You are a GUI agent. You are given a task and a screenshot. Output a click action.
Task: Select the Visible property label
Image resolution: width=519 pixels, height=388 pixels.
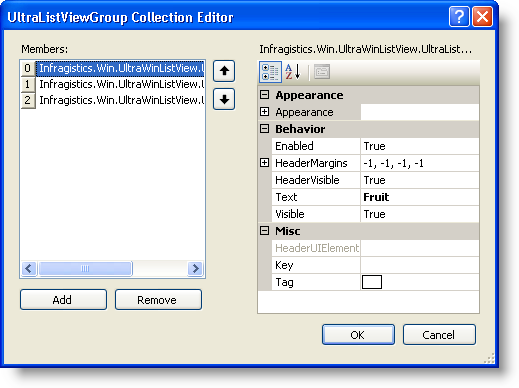pos(316,214)
